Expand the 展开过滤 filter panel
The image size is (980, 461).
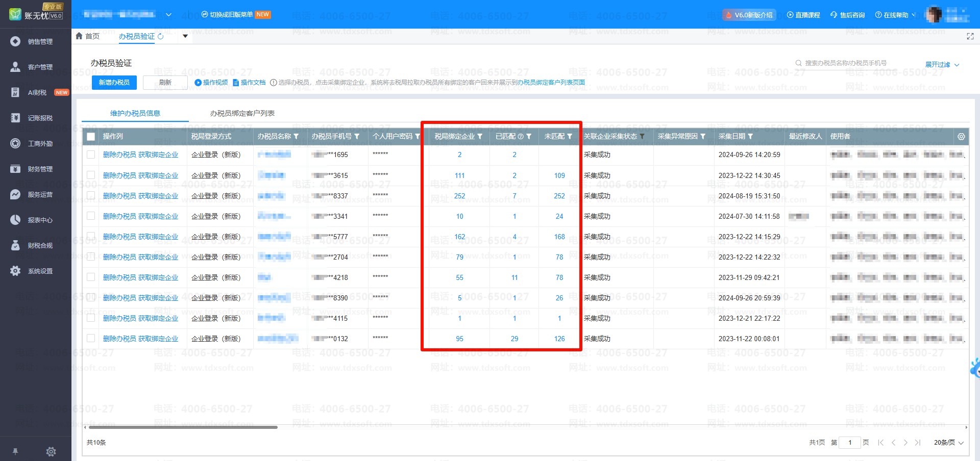coord(942,65)
